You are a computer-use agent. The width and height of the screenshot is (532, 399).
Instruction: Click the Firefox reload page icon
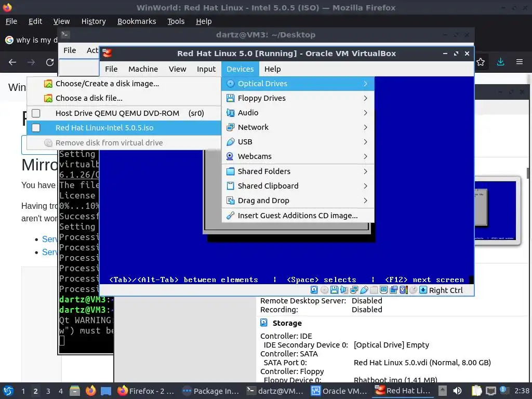(50, 62)
